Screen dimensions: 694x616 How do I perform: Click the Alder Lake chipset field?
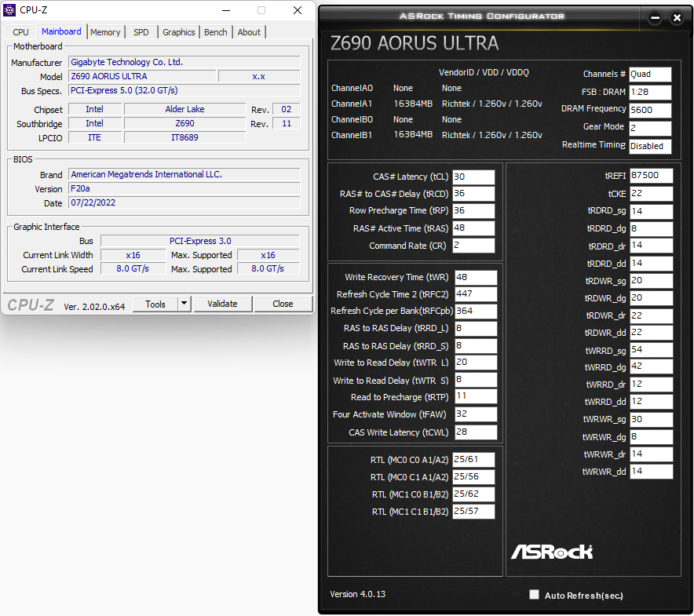[184, 109]
